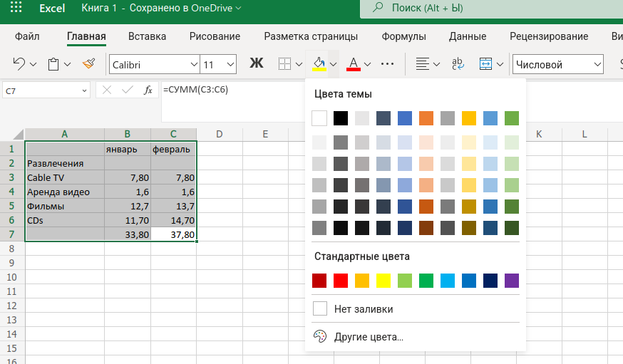Select the январь header cell

(128, 150)
